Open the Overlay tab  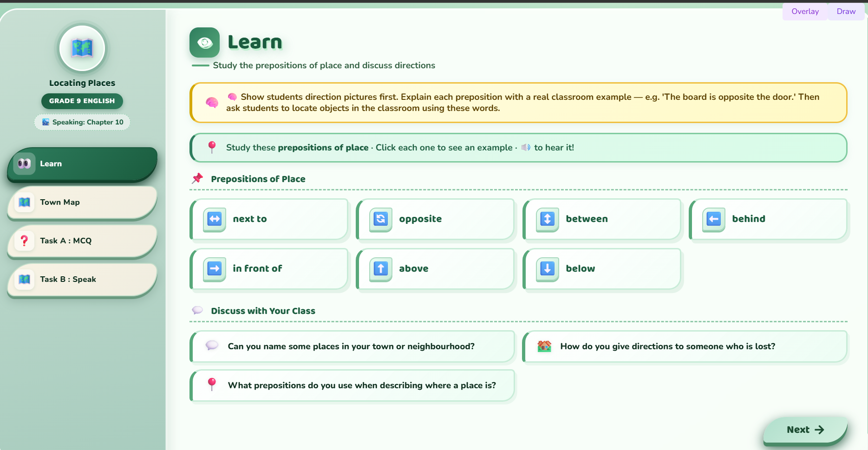tap(805, 12)
